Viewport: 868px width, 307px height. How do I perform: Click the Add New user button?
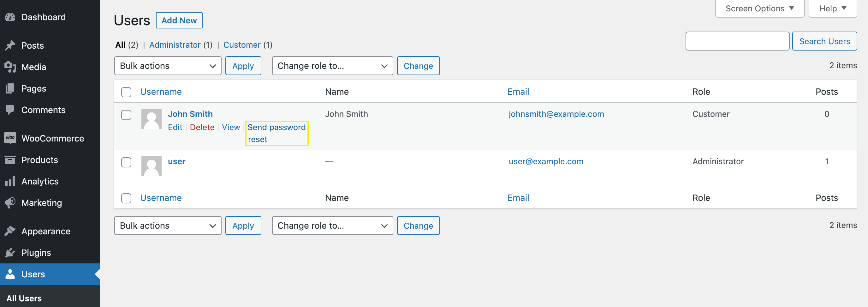(x=179, y=21)
